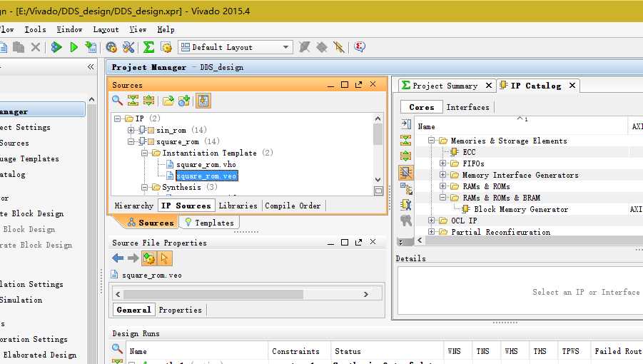Open the Window menu
The height and width of the screenshot is (364, 643).
pos(69,29)
